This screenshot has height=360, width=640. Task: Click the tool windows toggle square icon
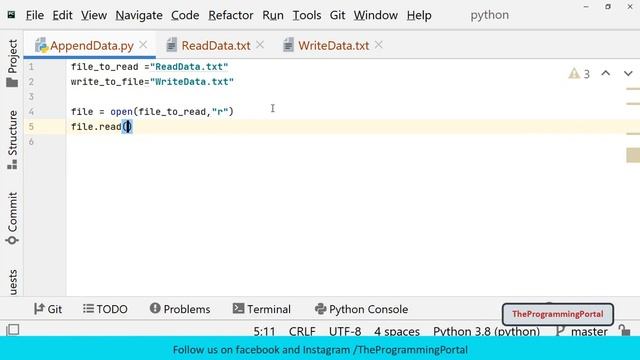(13, 329)
